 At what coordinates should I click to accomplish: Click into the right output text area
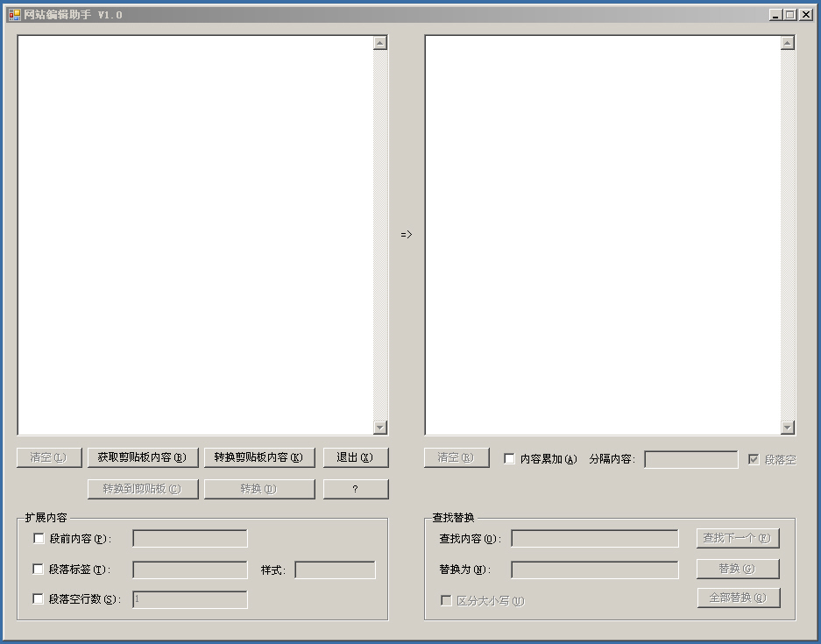(603, 235)
